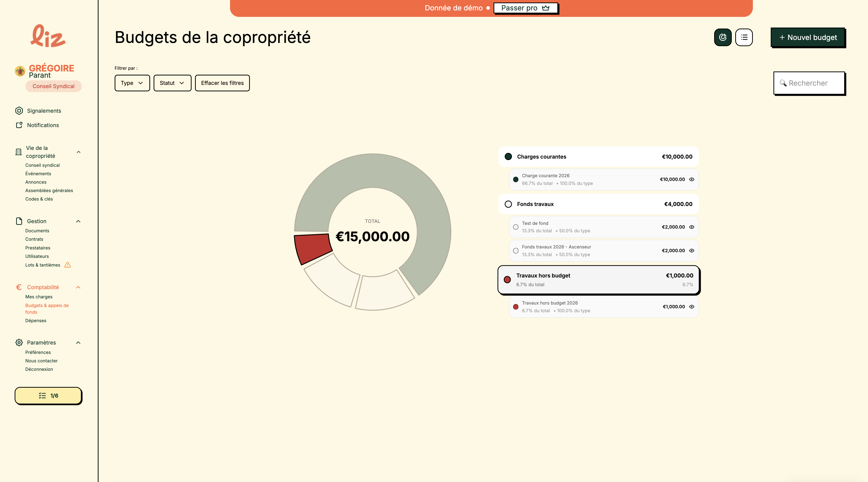
Task: Open Budgets & appels de fonds
Action: pyautogui.click(x=47, y=309)
